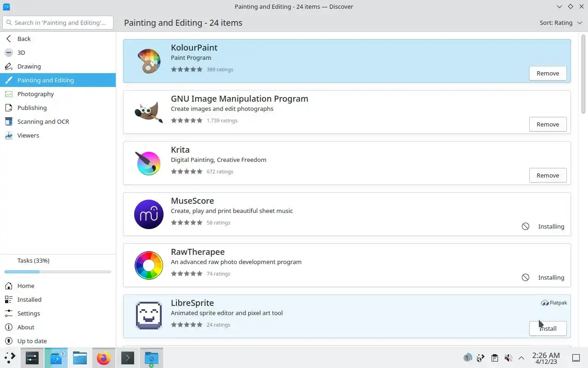The width and height of the screenshot is (588, 368).
Task: Open the About page
Action: [58, 327]
